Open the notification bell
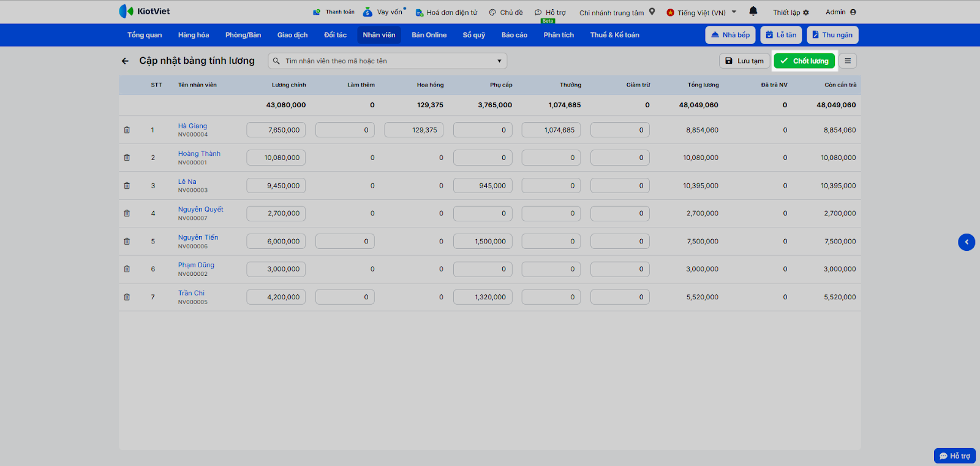The image size is (980, 466). (753, 12)
